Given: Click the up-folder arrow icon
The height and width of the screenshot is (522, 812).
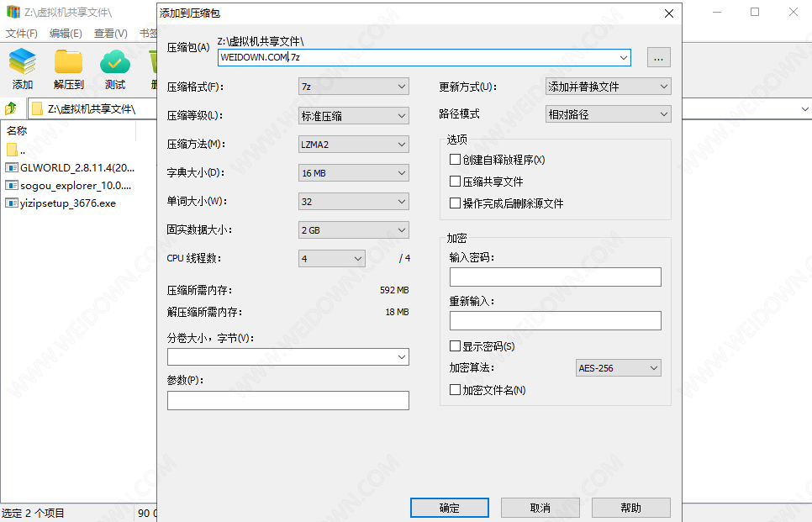Looking at the screenshot, I should (11, 108).
